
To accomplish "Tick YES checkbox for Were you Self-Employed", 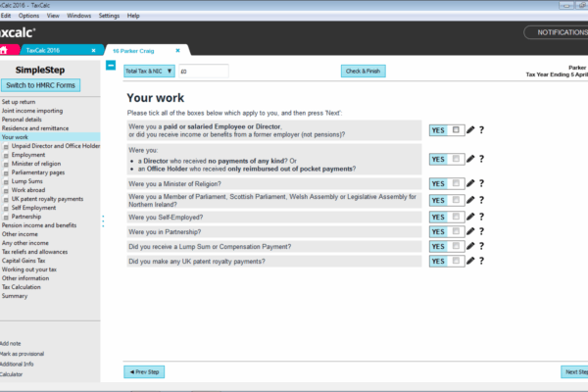I will [455, 217].
